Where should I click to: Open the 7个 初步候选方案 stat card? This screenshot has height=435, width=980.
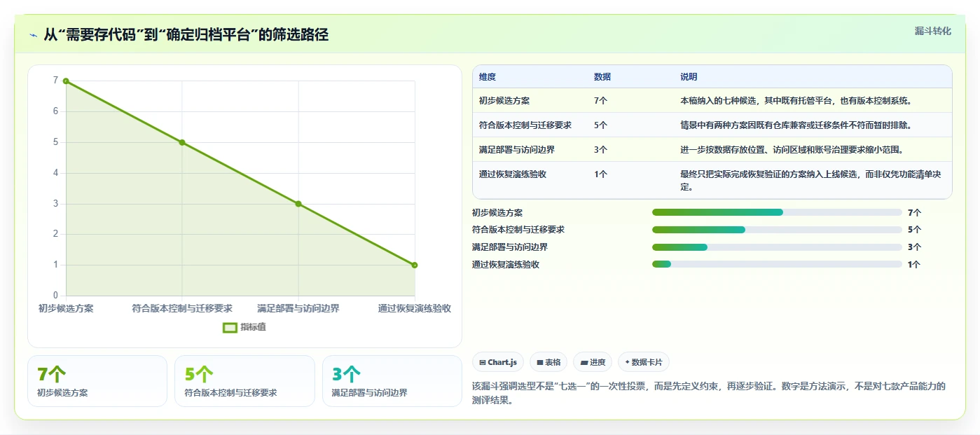point(97,381)
